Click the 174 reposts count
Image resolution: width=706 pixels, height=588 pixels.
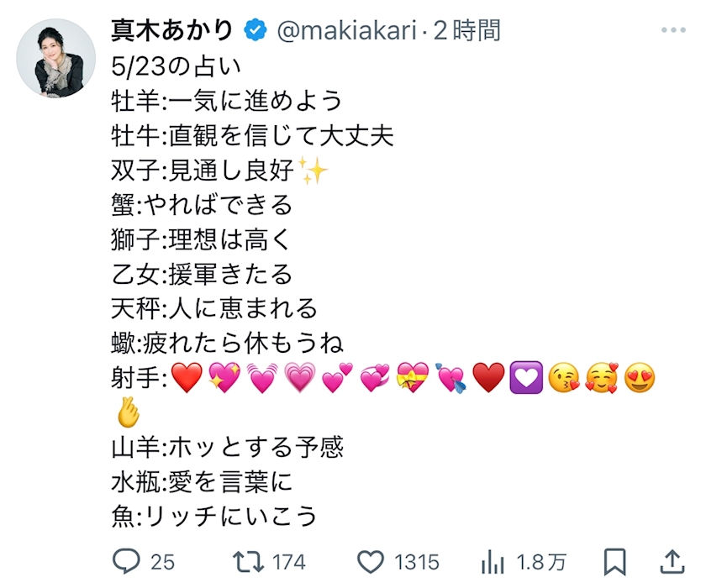click(289, 562)
